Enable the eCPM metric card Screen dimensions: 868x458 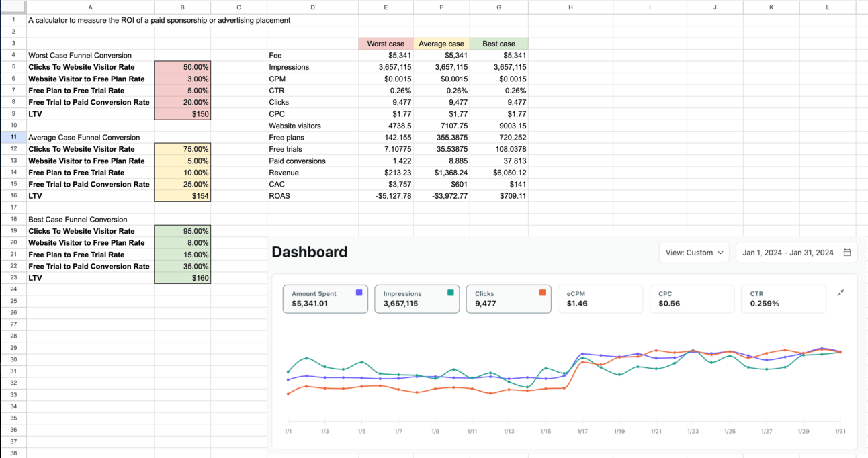600,299
